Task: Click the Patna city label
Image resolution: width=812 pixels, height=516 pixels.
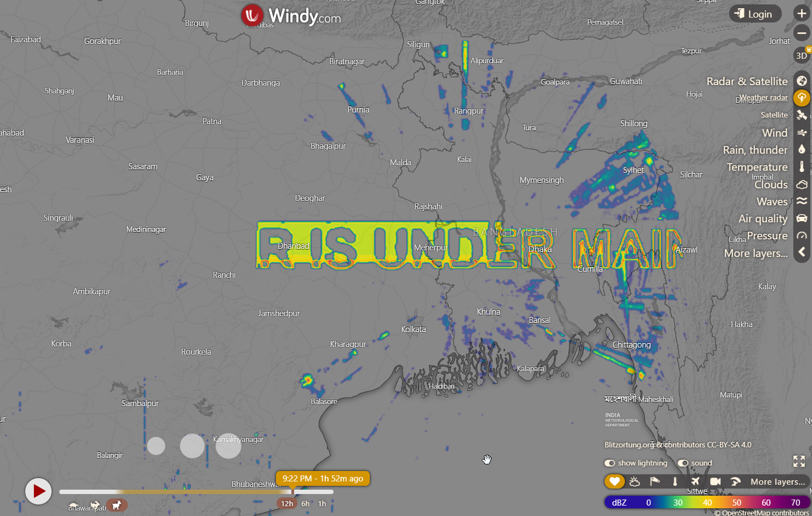Action: point(212,121)
